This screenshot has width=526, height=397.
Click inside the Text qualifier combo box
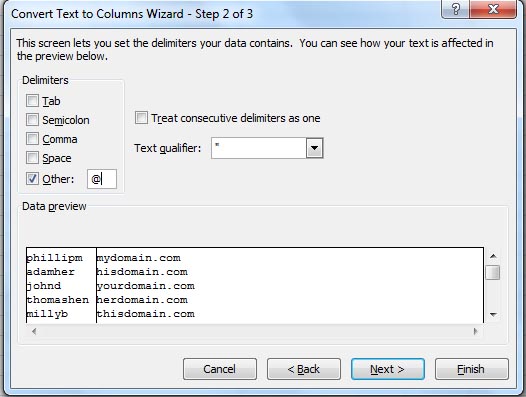coord(267,148)
